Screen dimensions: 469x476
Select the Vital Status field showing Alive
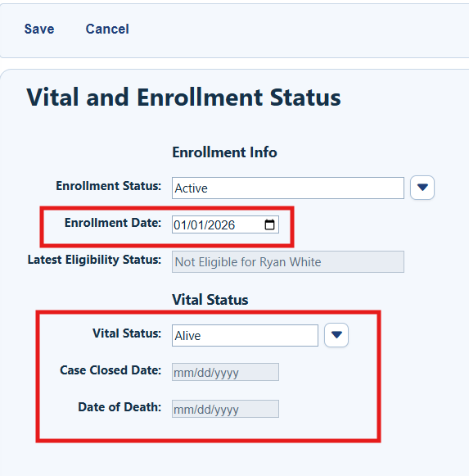point(245,335)
